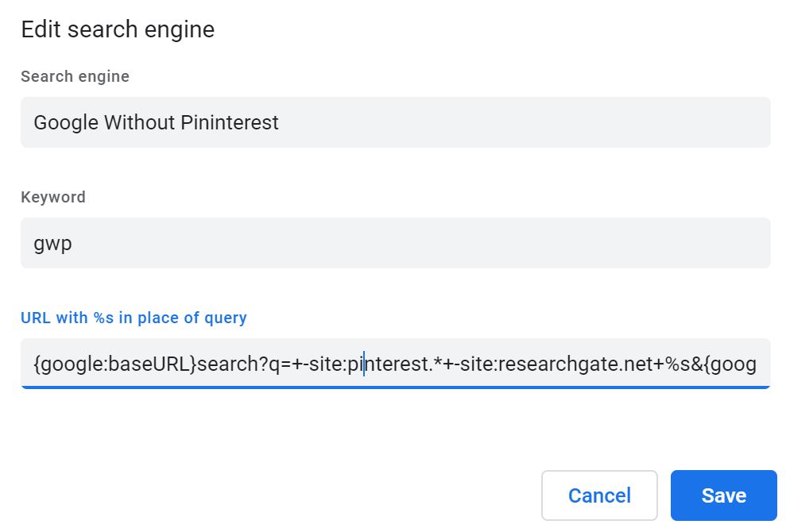Click the Edit search engine dialog title

click(117, 29)
